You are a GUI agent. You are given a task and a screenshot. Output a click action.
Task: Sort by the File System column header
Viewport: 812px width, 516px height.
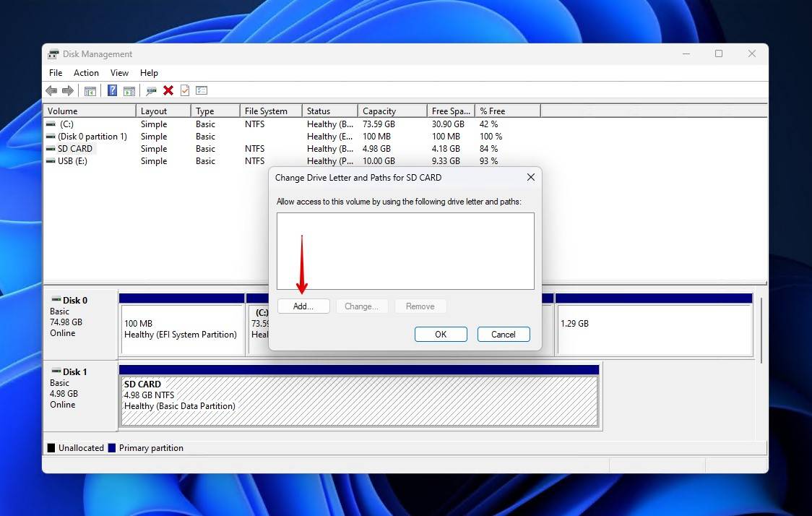272,111
